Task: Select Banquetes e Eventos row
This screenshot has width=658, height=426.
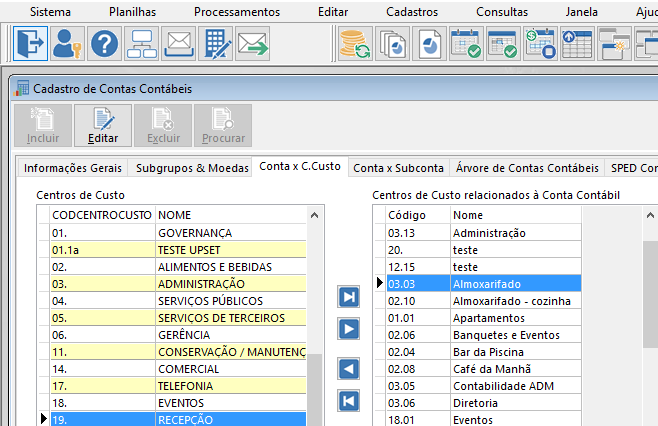Action: click(x=484, y=335)
